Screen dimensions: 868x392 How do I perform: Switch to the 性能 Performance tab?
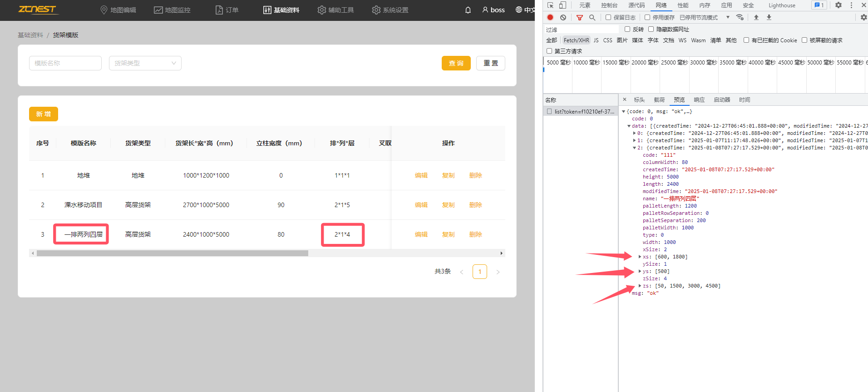click(683, 5)
